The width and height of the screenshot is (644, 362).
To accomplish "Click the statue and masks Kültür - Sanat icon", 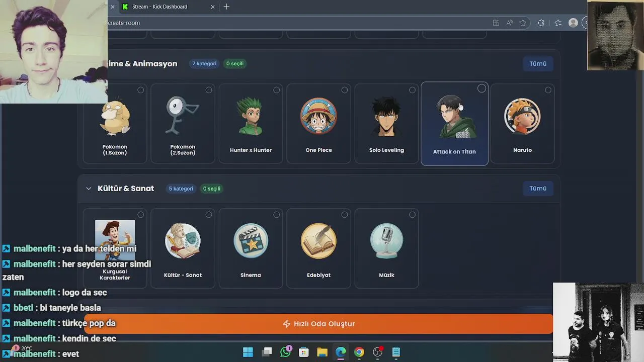I will (183, 241).
